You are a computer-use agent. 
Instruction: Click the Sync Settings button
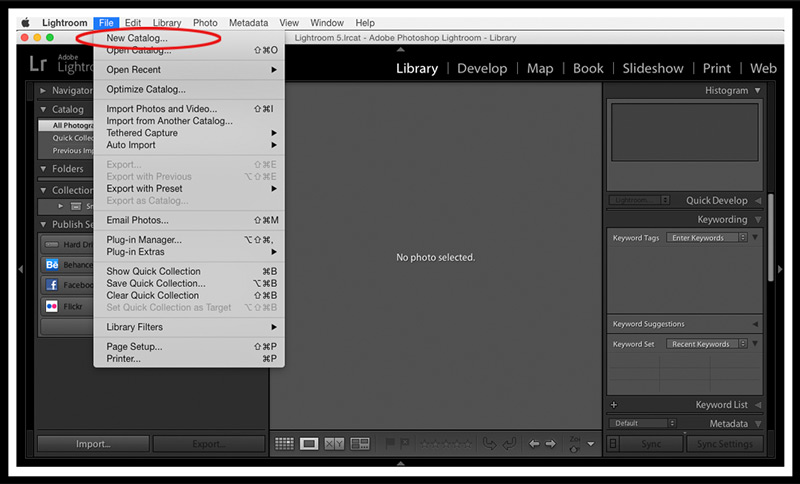(724, 444)
